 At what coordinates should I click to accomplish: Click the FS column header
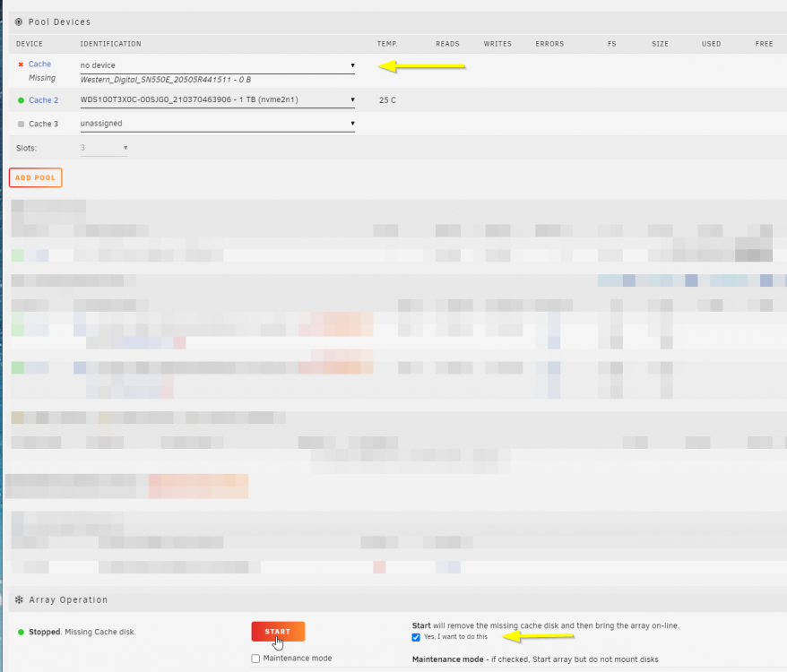(x=611, y=44)
